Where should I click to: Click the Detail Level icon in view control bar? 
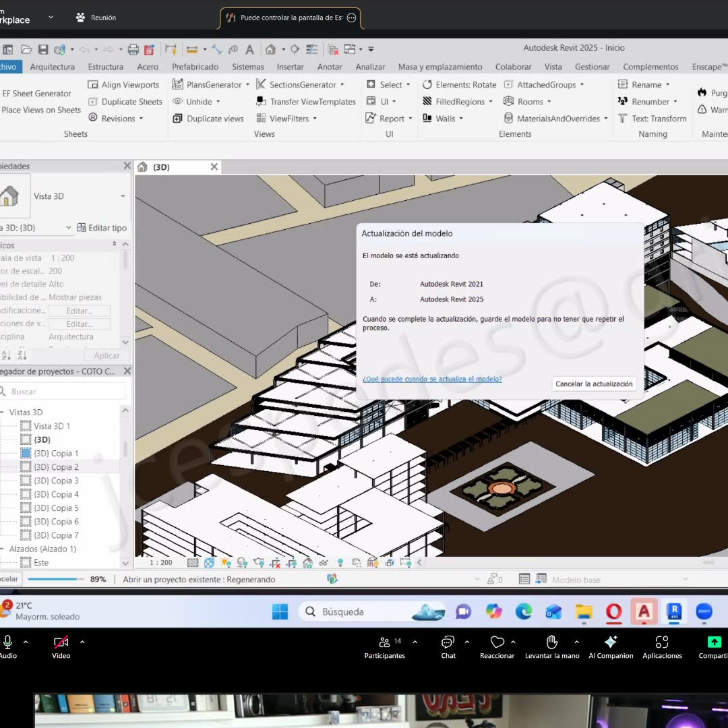193,563
